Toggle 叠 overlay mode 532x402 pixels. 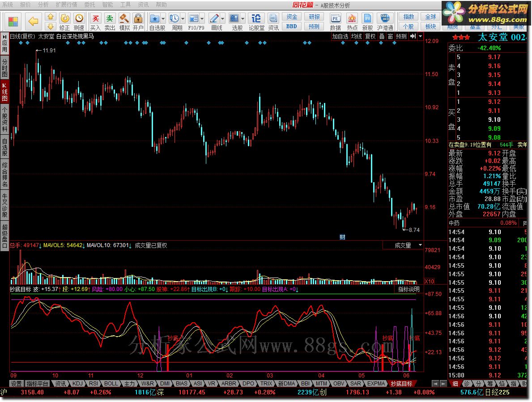382,36
